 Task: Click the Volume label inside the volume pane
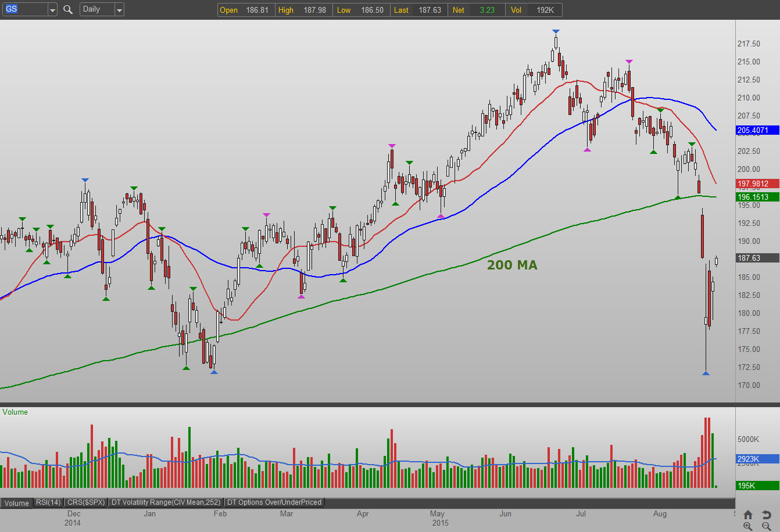(x=15, y=412)
